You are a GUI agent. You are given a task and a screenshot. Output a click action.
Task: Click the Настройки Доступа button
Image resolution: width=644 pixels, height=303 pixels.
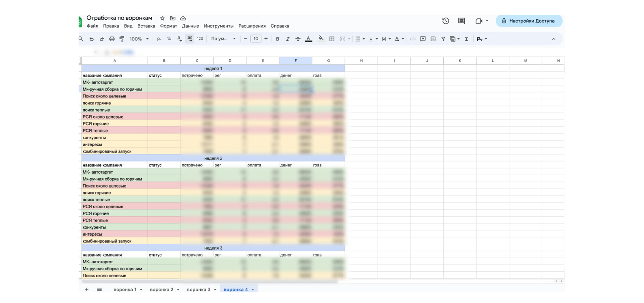pos(529,21)
